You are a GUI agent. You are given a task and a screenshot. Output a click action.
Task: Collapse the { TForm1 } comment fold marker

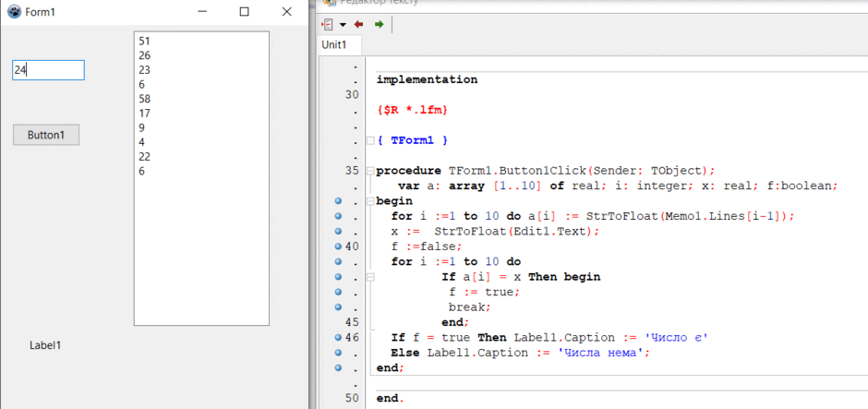[x=370, y=140]
